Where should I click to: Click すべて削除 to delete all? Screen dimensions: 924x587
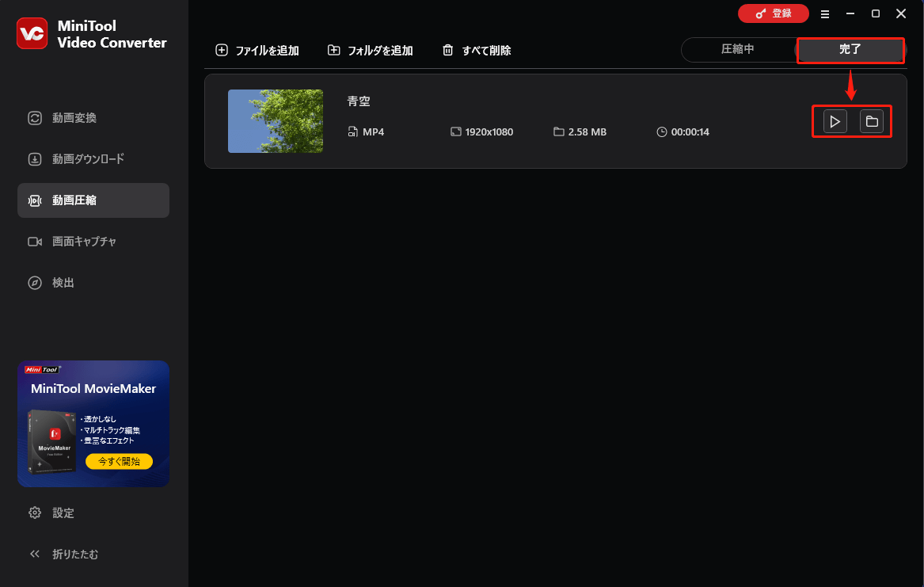477,51
